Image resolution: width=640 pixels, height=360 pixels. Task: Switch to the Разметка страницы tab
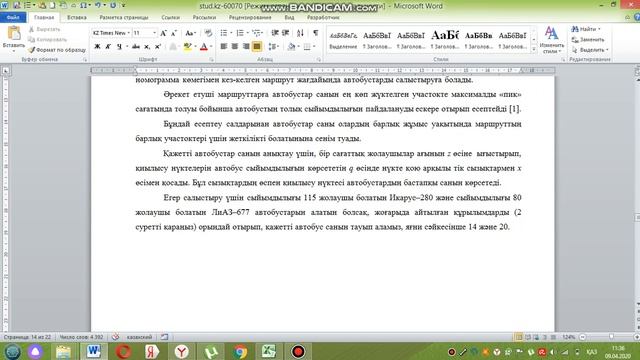click(124, 18)
